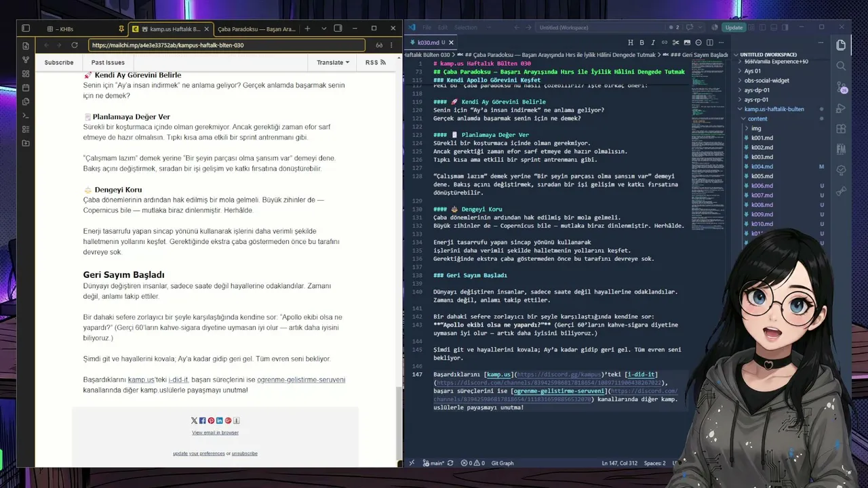Apply italic formatting from the editor toolbar
The height and width of the screenshot is (488, 868).
click(654, 43)
